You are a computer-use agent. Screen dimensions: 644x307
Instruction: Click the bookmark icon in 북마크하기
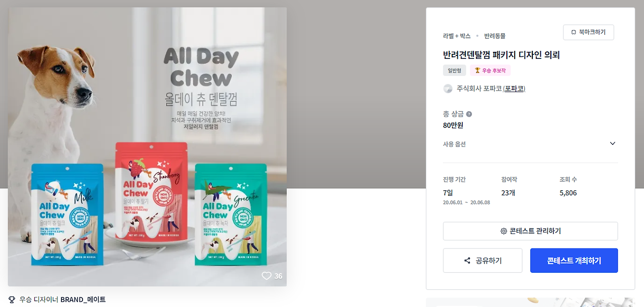[x=574, y=32]
